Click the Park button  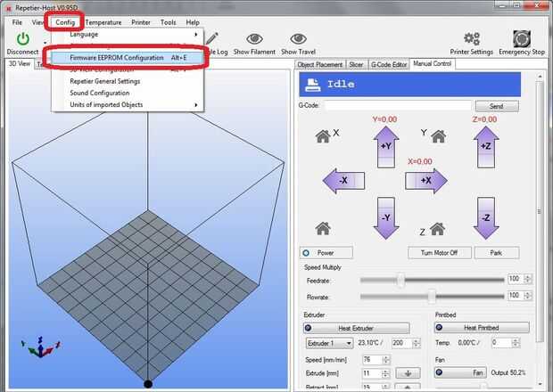tap(496, 253)
